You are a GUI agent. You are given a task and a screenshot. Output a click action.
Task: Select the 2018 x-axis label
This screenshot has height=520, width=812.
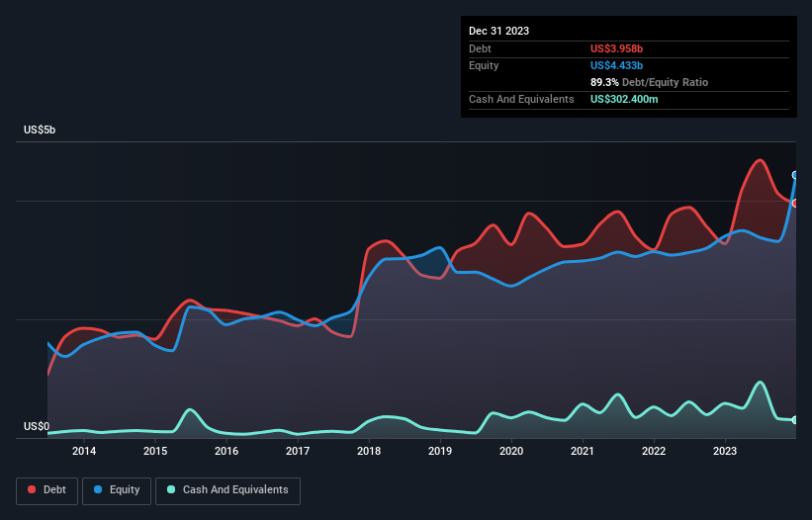point(369,451)
